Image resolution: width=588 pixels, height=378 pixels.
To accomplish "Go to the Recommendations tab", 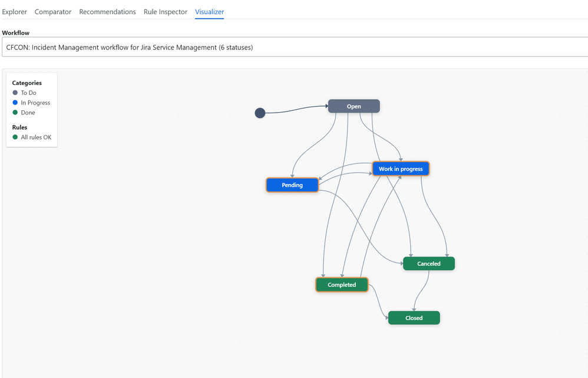I will click(107, 12).
